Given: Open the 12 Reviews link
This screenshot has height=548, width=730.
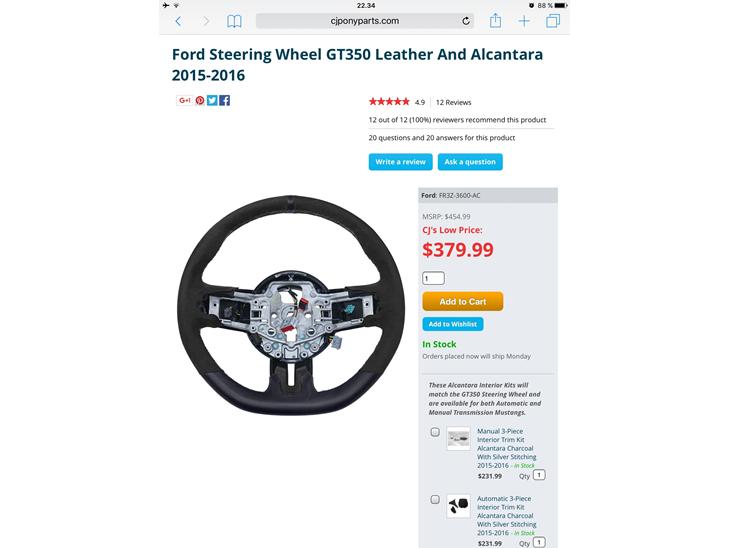Looking at the screenshot, I should 453,102.
